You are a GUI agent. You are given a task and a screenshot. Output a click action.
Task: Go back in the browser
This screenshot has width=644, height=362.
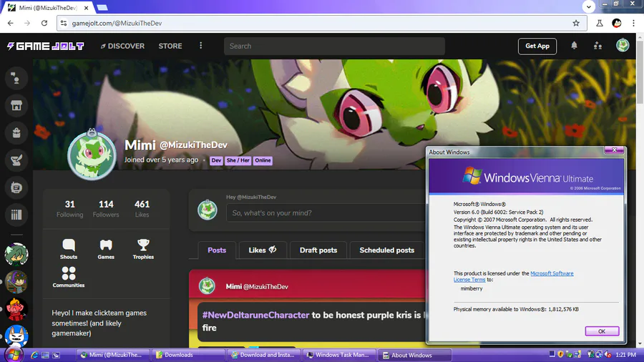(11, 24)
